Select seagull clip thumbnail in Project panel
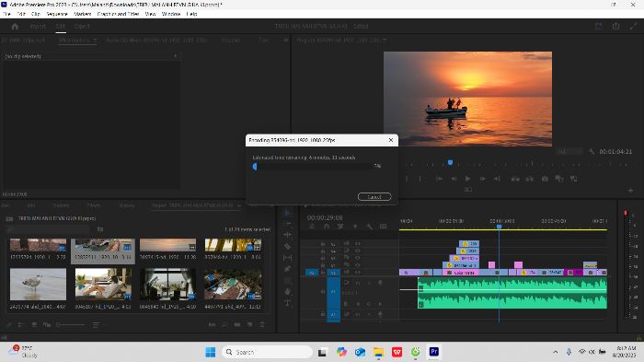 (x=39, y=285)
